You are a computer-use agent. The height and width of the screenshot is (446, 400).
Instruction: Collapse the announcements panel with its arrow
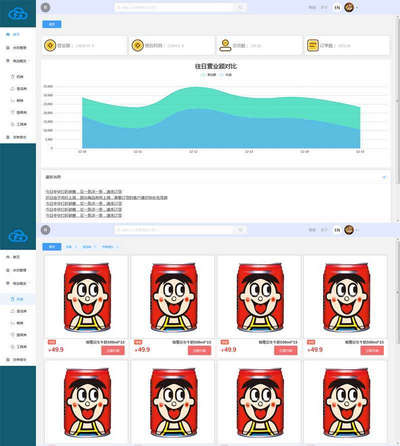pos(384,177)
